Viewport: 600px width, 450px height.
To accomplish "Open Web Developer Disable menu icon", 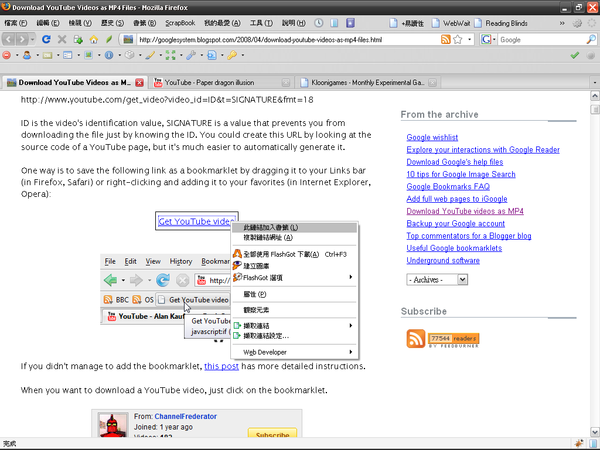I will point(7,55).
